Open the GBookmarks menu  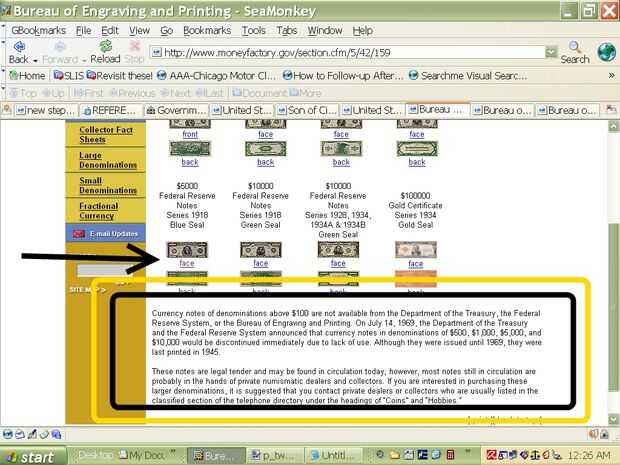(x=38, y=30)
